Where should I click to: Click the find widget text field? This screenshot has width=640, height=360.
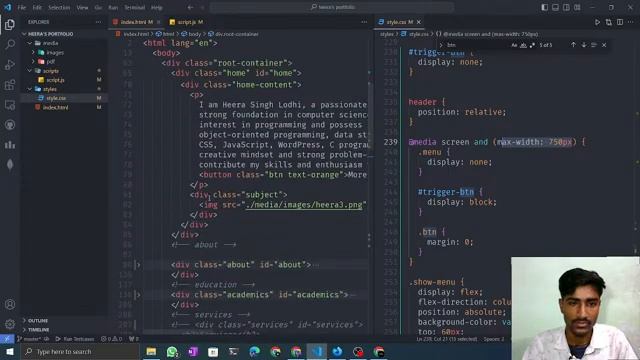pyautogui.click(x=476, y=45)
